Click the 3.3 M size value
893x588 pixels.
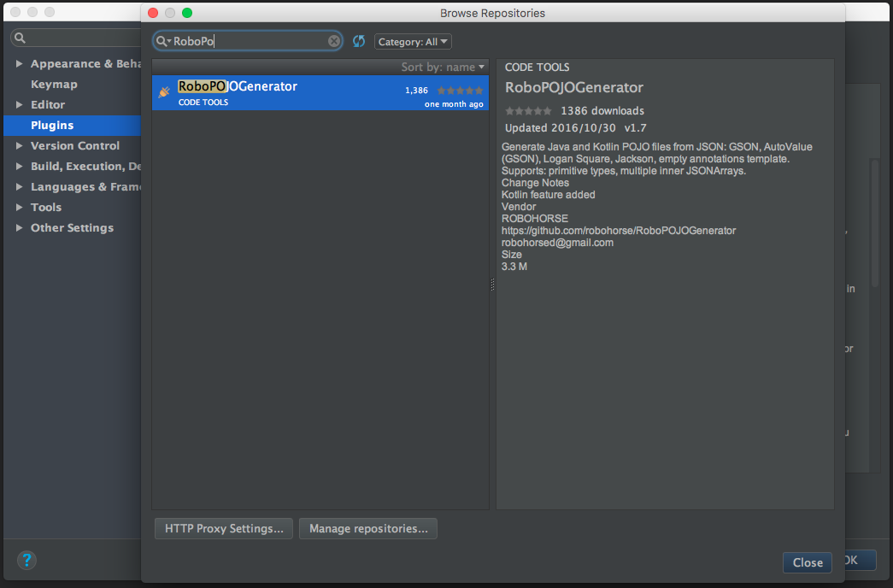coord(514,267)
